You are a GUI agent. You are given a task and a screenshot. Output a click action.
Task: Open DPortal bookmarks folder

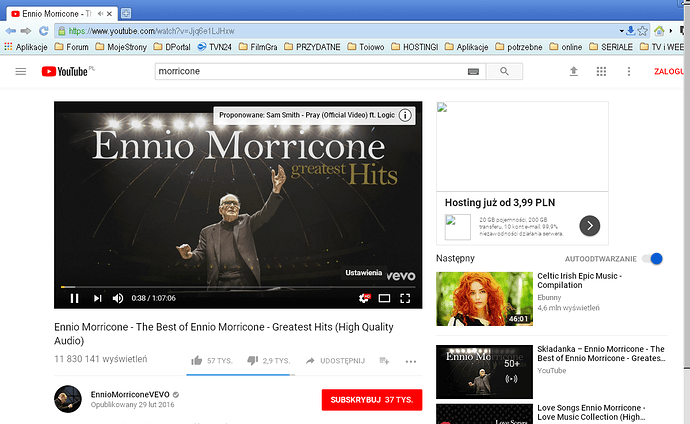tap(172, 47)
